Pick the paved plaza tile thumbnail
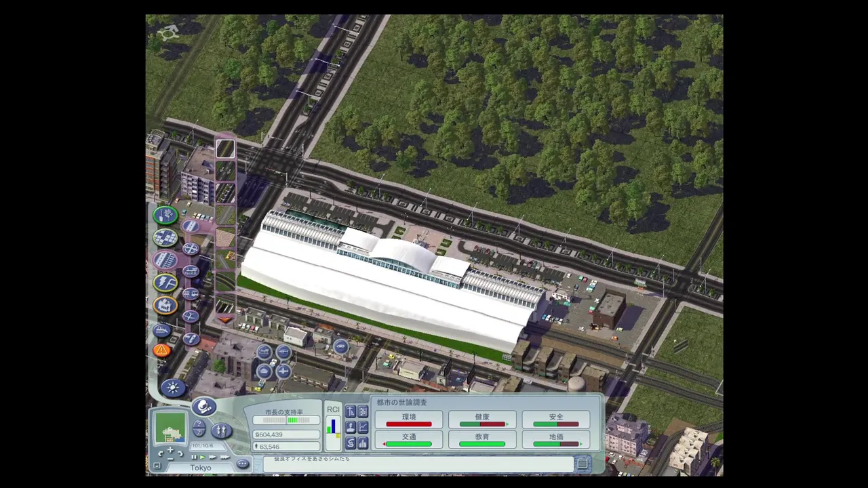The height and width of the screenshot is (488, 868). click(225, 239)
